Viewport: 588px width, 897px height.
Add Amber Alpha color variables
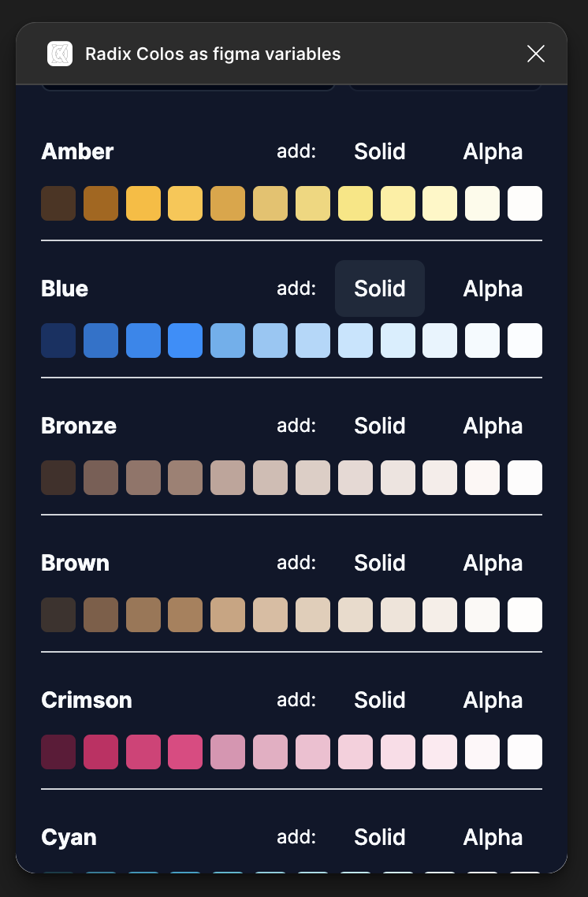[x=493, y=151]
